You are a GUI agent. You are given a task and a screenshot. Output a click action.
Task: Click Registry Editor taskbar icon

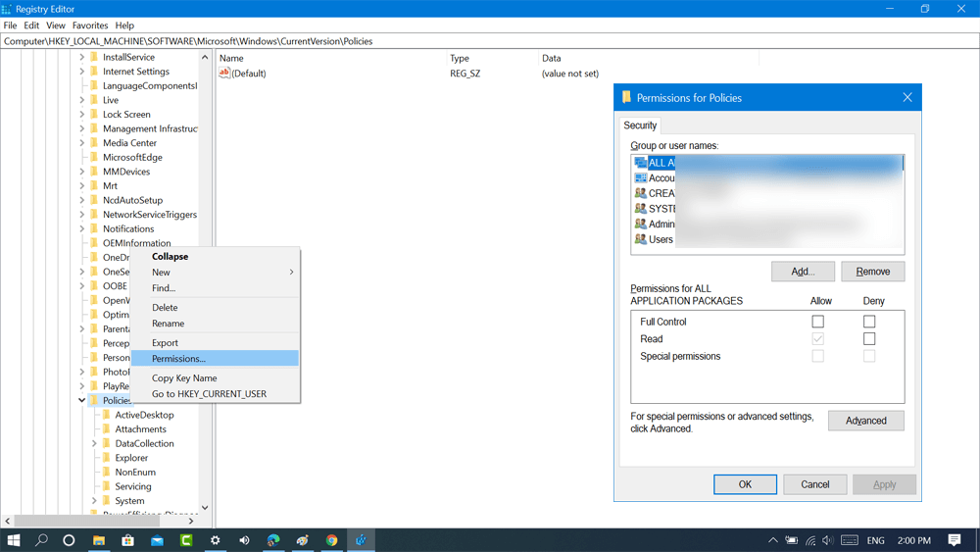point(361,540)
